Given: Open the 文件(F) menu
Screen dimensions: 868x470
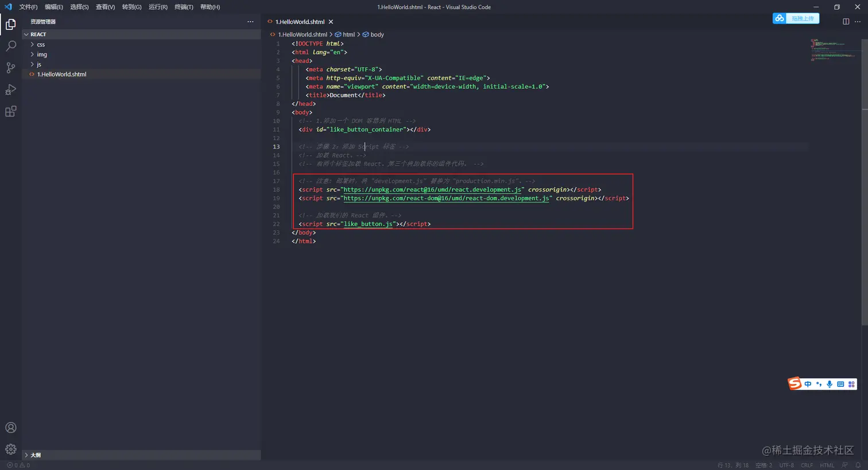Looking at the screenshot, I should pyautogui.click(x=28, y=7).
